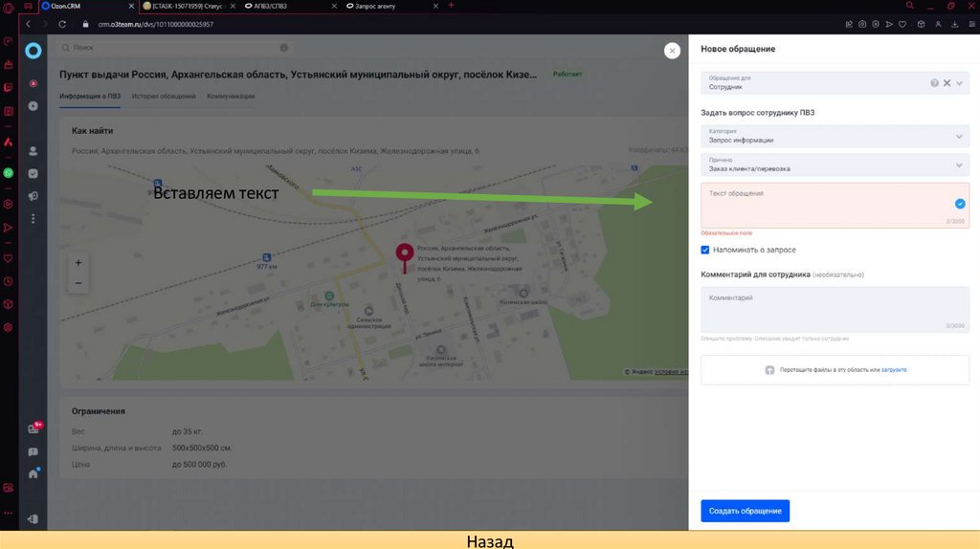Clear the Сотрудник selection with X icon
This screenshot has height=549, width=980.
click(947, 83)
